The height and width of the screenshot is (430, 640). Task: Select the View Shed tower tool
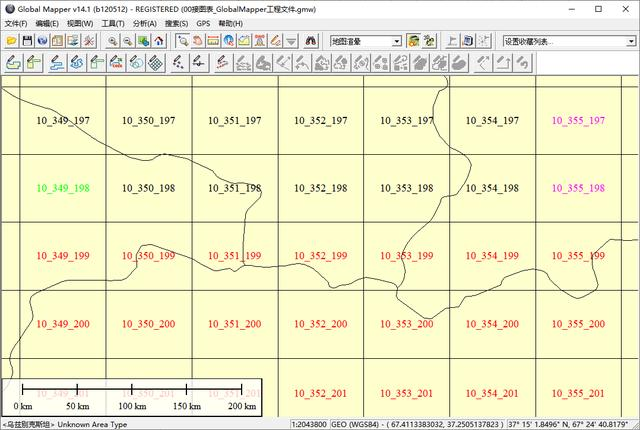pos(260,41)
